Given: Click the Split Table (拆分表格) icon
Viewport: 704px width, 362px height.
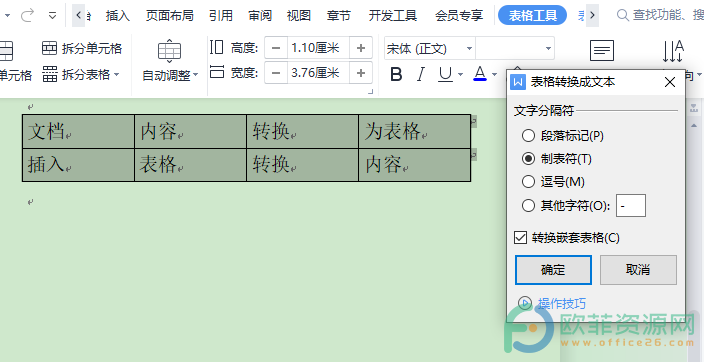Looking at the screenshot, I should (49, 74).
